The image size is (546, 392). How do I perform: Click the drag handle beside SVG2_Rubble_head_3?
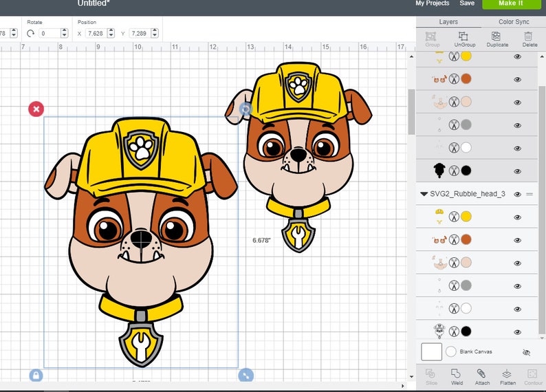[x=529, y=194]
